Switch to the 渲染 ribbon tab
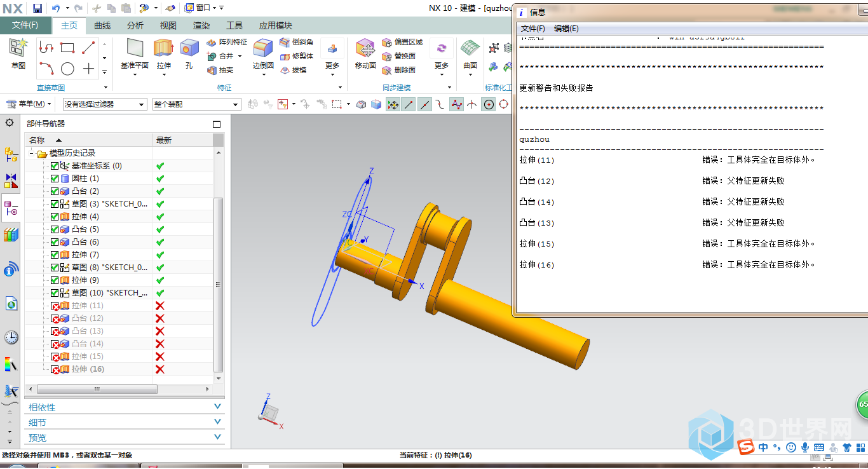Screen dimensions: 868x469 [201, 25]
